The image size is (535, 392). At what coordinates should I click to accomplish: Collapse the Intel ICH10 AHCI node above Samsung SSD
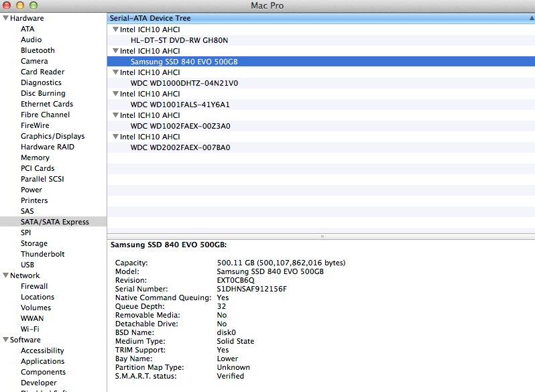115,51
